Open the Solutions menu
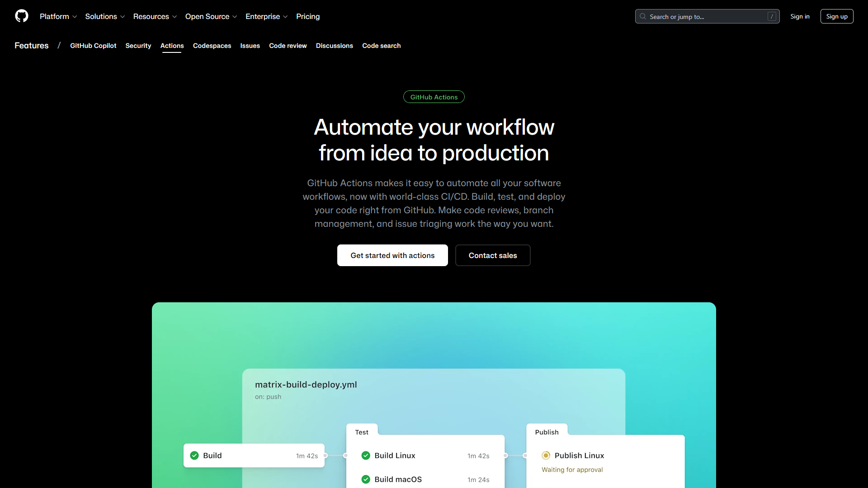 (105, 16)
